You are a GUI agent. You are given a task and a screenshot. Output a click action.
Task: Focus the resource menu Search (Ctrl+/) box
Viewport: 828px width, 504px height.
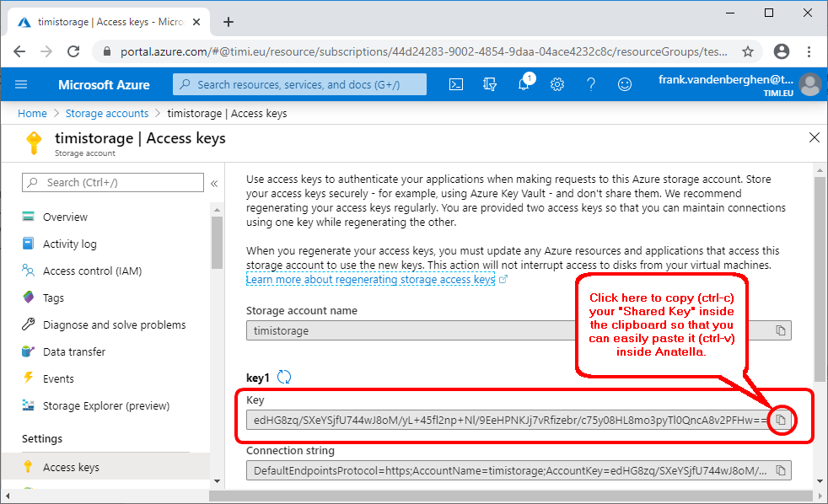[x=113, y=183]
